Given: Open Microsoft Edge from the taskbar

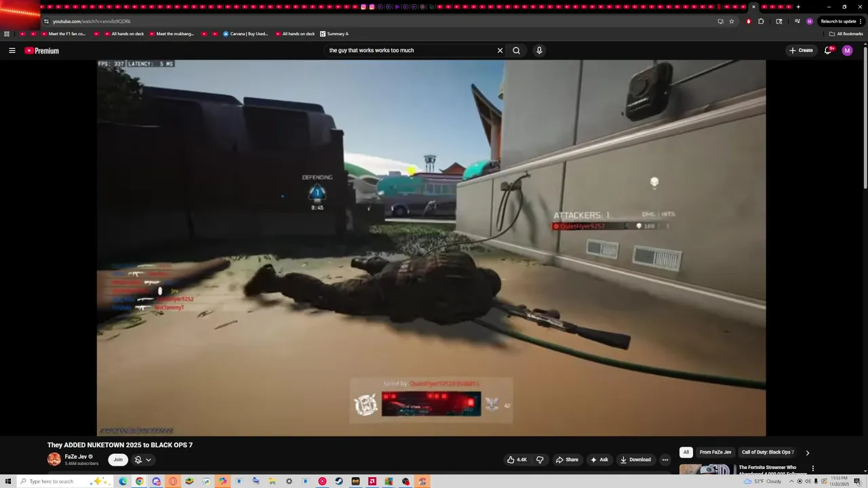Looking at the screenshot, I should [123, 481].
